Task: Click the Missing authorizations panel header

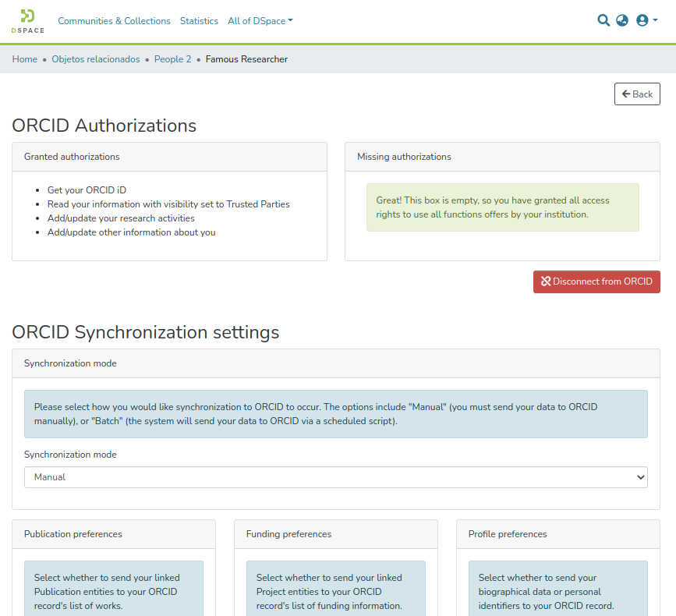Action: pyautogui.click(x=502, y=157)
